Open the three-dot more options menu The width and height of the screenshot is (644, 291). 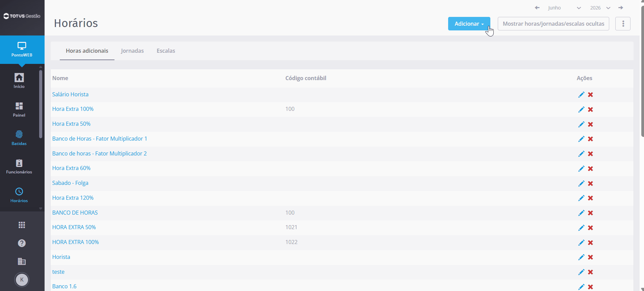623,24
